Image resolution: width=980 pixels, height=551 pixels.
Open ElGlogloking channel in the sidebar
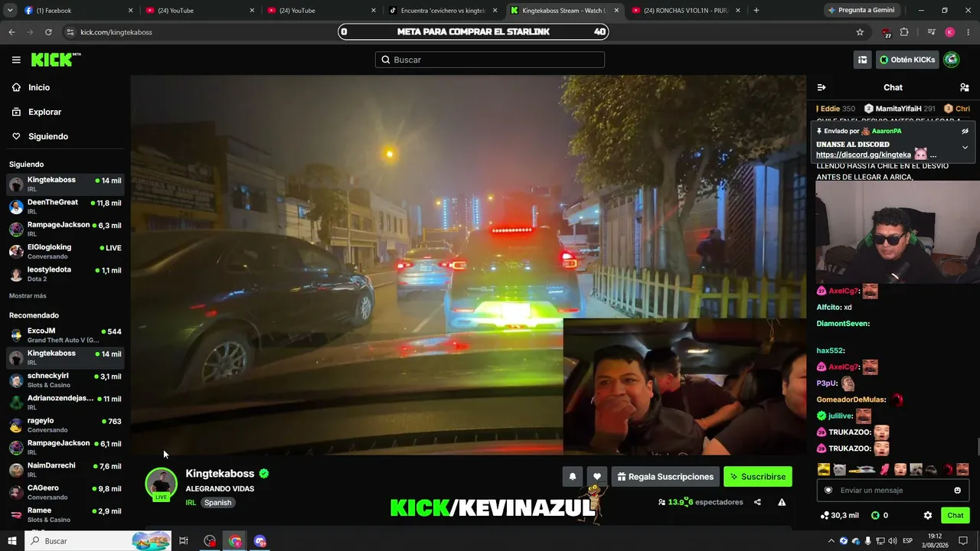click(x=65, y=251)
